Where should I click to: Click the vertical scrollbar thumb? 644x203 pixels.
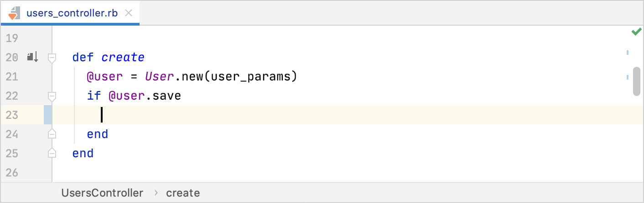(637, 81)
